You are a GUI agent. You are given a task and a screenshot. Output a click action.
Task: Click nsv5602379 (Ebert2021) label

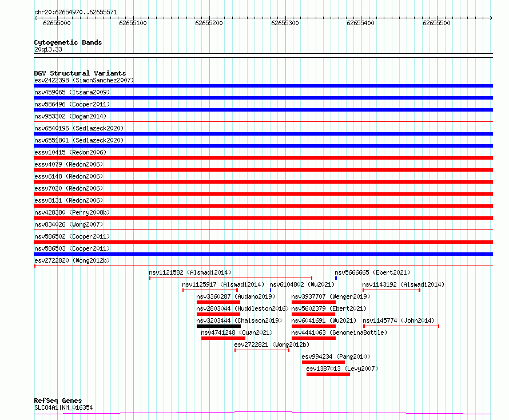tap(329, 308)
